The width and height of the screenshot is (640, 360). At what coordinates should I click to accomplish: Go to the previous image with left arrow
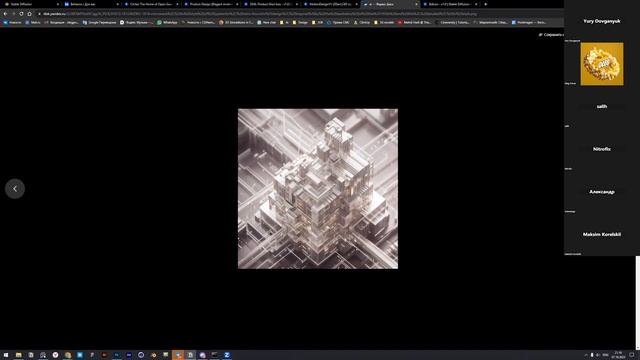click(15, 189)
